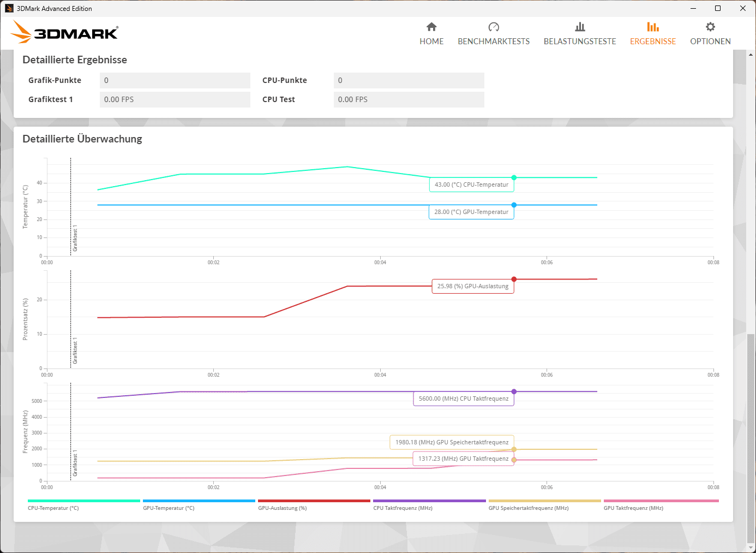This screenshot has height=553, width=756.
Task: Click the 3DMark title bar app icon
Action: click(x=9, y=8)
